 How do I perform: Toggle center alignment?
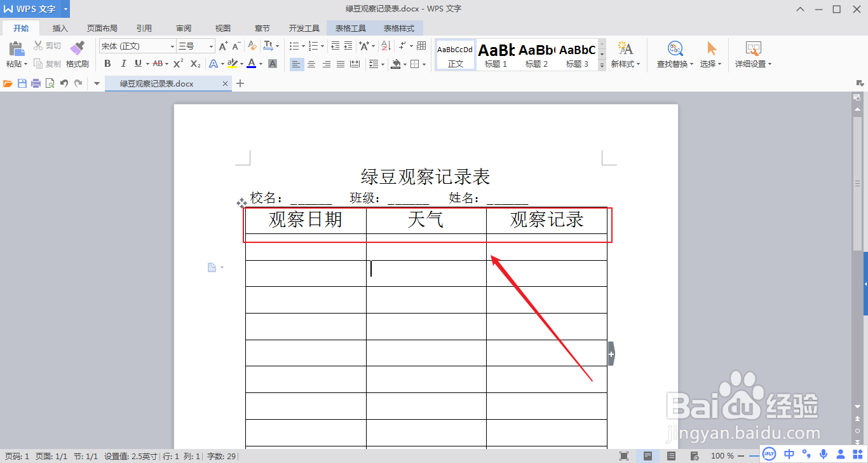[311, 64]
